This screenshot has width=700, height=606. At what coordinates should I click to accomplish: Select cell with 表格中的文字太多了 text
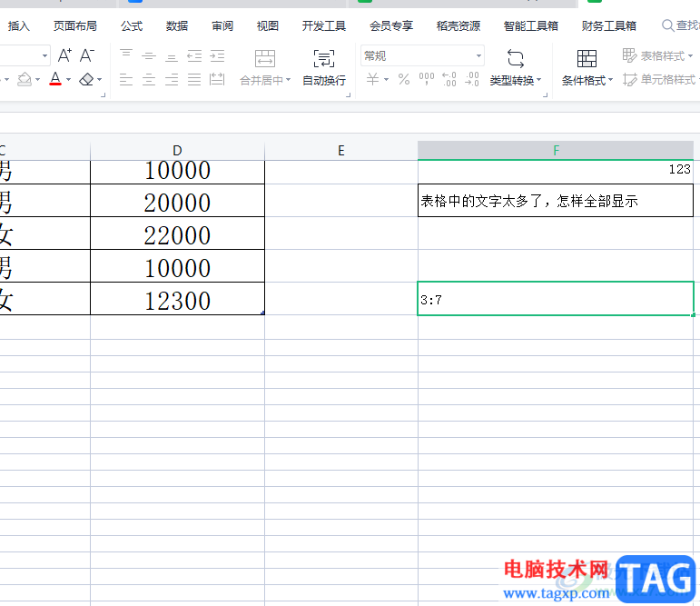pos(556,201)
